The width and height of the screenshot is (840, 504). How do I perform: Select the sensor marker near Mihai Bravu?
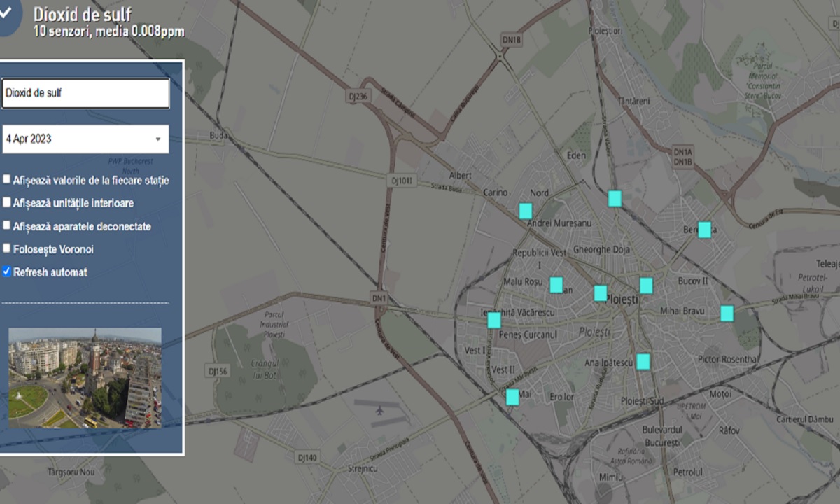click(727, 314)
